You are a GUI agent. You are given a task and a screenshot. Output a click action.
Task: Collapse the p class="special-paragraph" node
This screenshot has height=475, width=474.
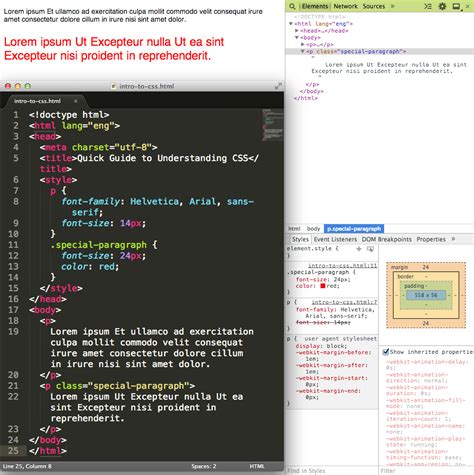[x=303, y=51]
